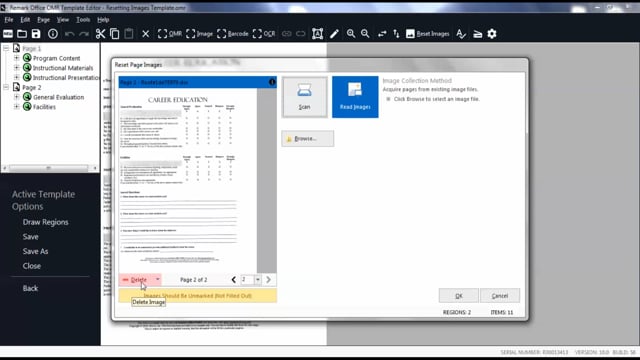Click the Career Education page thumbnail
Viewport: 640px width, 360px height.
click(188, 180)
